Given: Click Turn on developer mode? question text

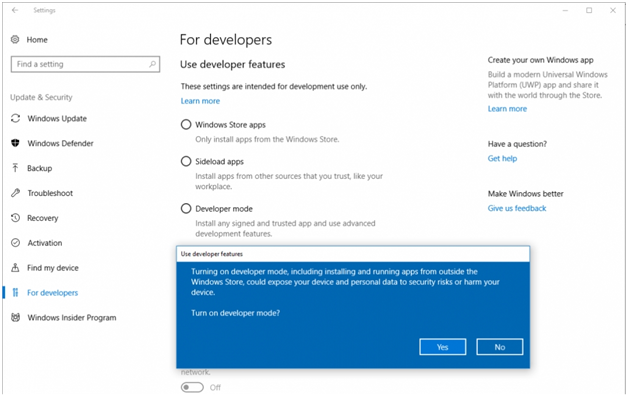Looking at the screenshot, I should tap(235, 313).
